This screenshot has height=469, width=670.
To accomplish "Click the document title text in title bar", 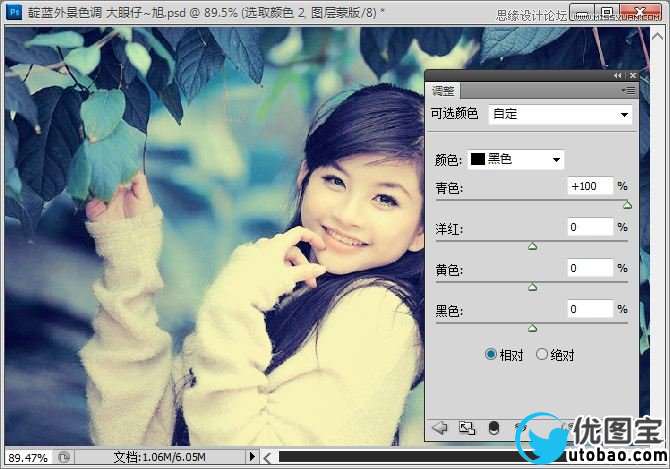I will point(206,13).
